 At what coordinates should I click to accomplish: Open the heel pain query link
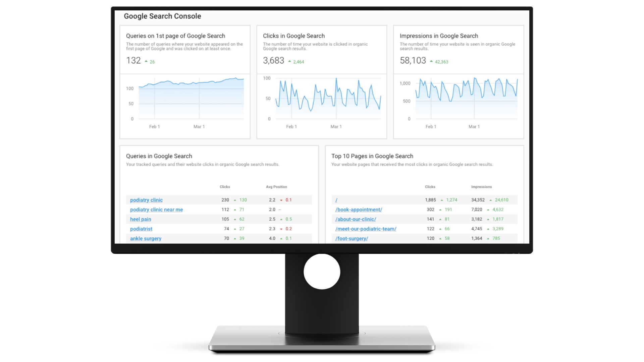[x=141, y=219]
